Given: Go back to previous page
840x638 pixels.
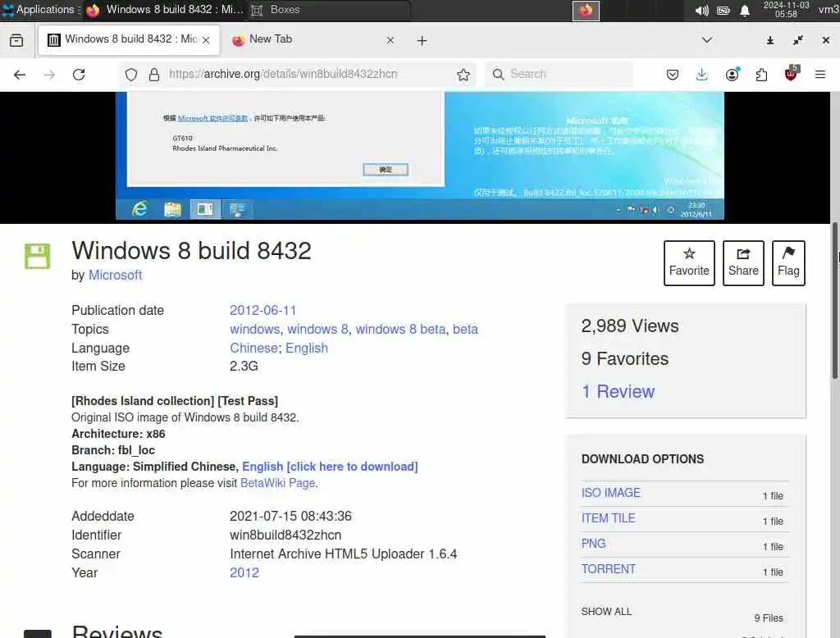Looking at the screenshot, I should pyautogui.click(x=20, y=75).
